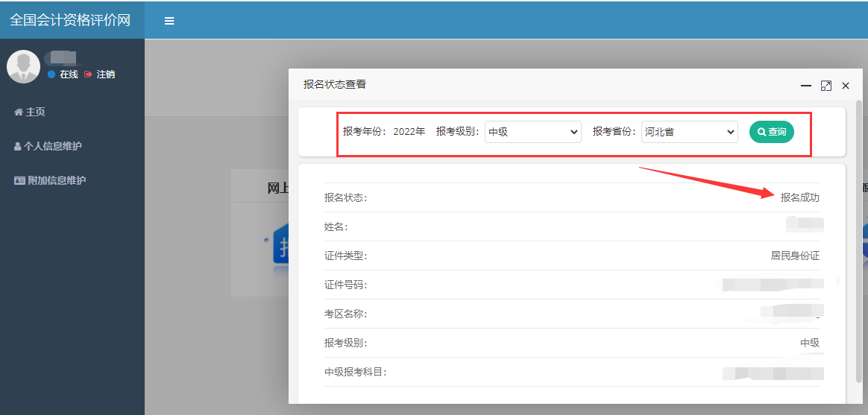Viewport: 868px width, 415px height.
Task: Click the 在线 online status
Action: [63, 75]
